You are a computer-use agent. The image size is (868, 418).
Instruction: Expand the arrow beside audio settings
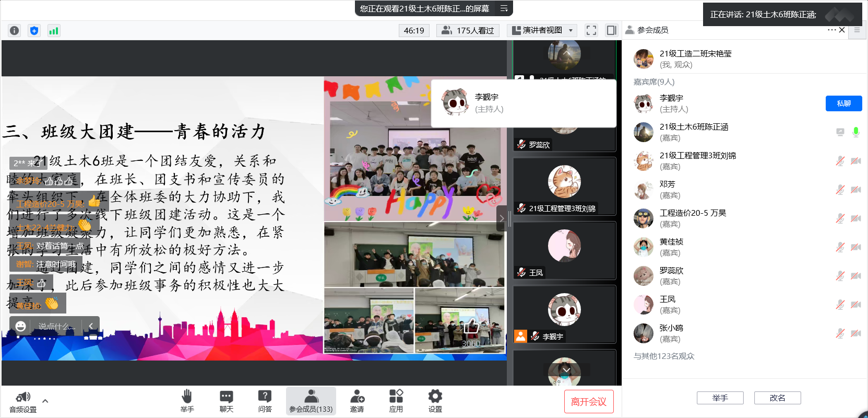click(x=45, y=401)
